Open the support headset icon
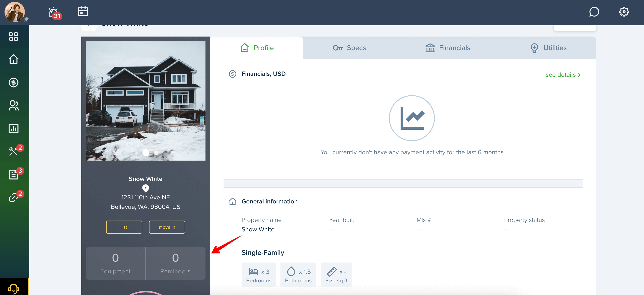644x295 pixels. pos(14,289)
